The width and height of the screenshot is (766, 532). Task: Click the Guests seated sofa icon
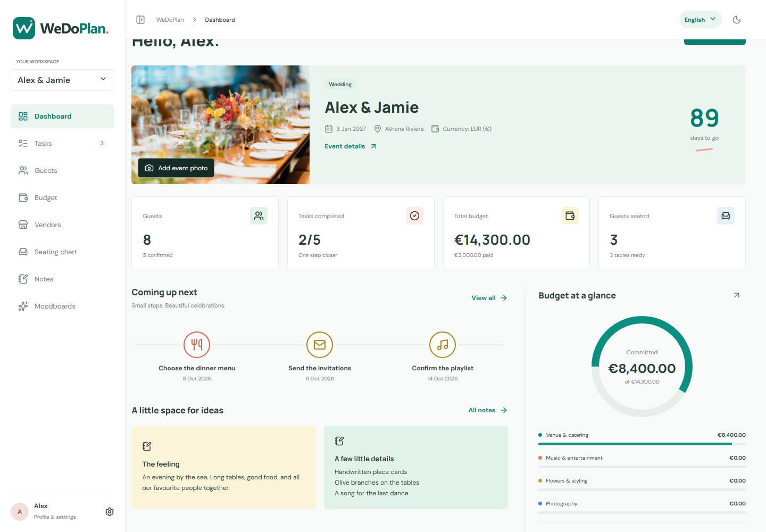pos(726,215)
